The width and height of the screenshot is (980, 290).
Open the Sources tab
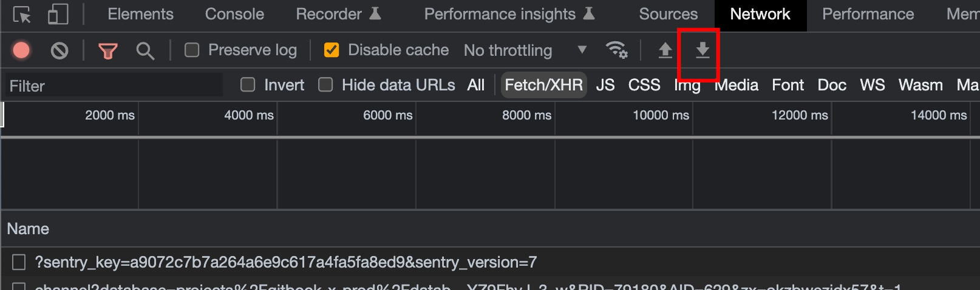tap(668, 15)
